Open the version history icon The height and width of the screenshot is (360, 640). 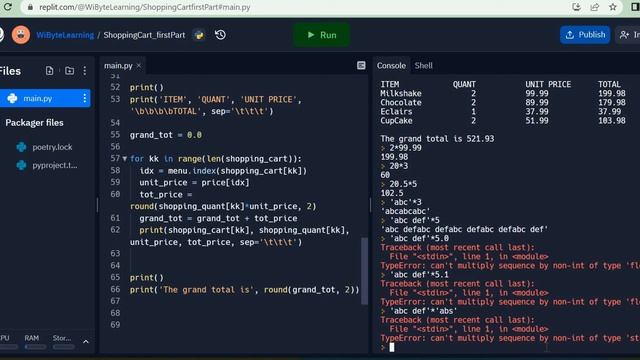point(220,35)
